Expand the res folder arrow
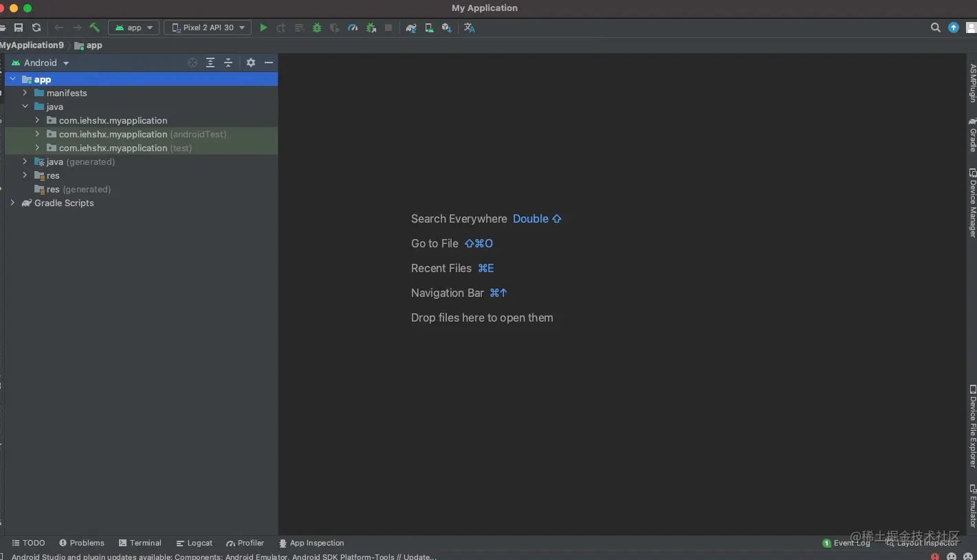Screen dimensions: 977x560 point(25,175)
